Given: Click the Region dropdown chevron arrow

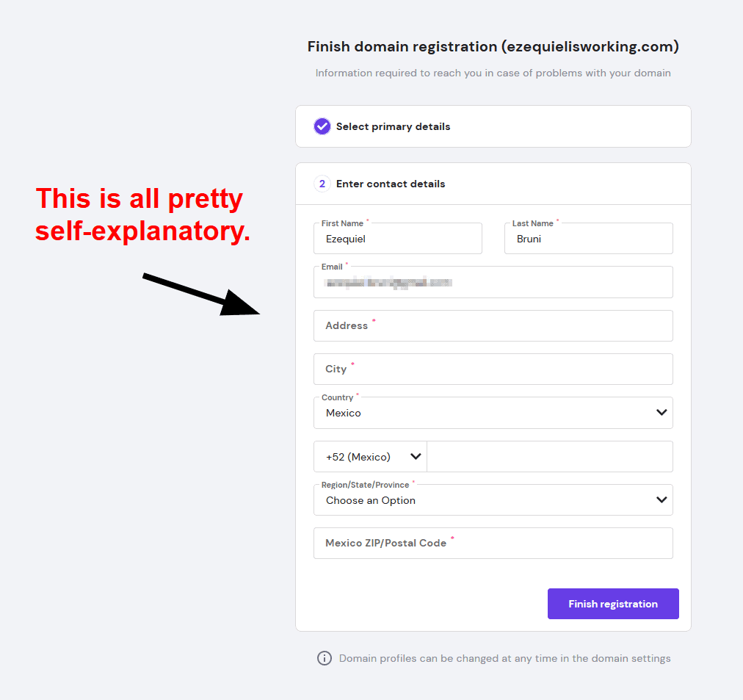Looking at the screenshot, I should [x=662, y=500].
